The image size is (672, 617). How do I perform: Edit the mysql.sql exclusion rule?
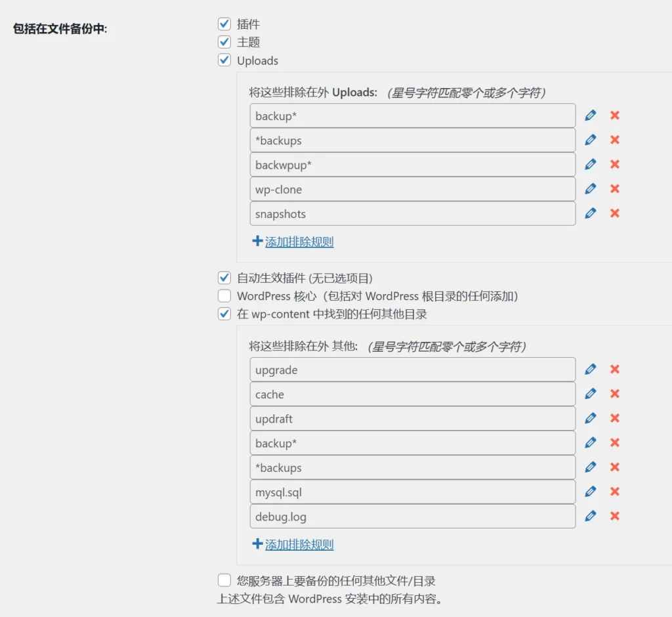coord(590,491)
